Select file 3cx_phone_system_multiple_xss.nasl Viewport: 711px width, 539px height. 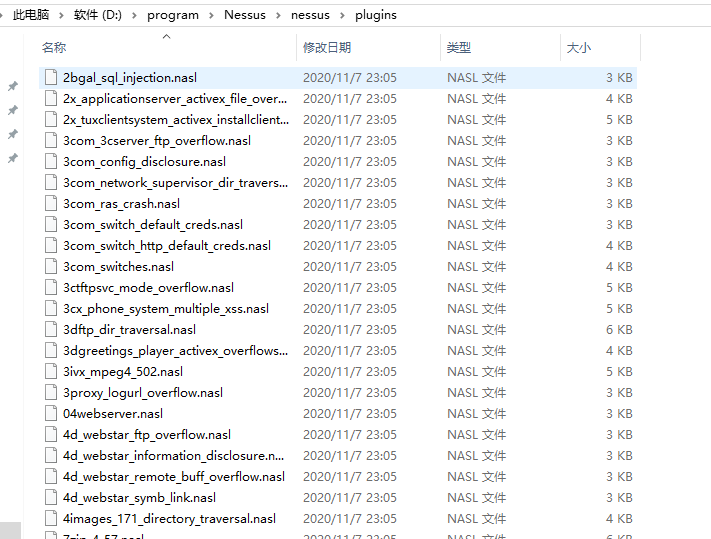coord(166,309)
